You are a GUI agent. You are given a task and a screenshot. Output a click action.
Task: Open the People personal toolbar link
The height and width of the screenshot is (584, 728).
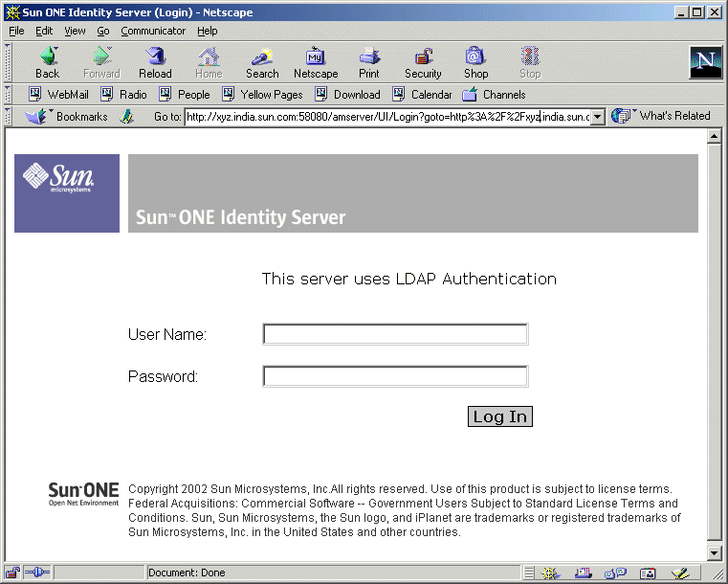click(185, 95)
